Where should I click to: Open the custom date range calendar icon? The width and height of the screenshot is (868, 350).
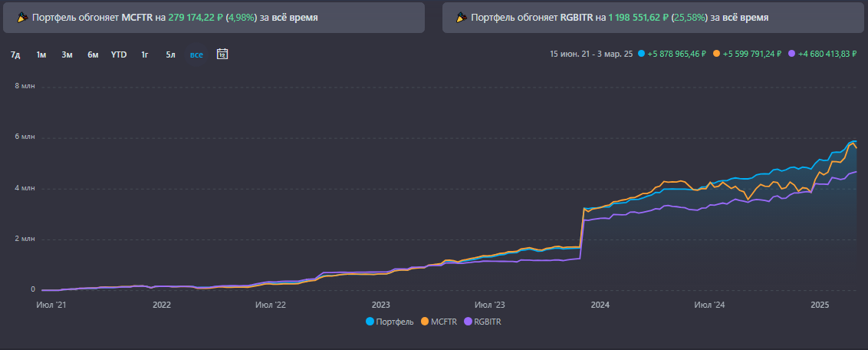(x=222, y=54)
